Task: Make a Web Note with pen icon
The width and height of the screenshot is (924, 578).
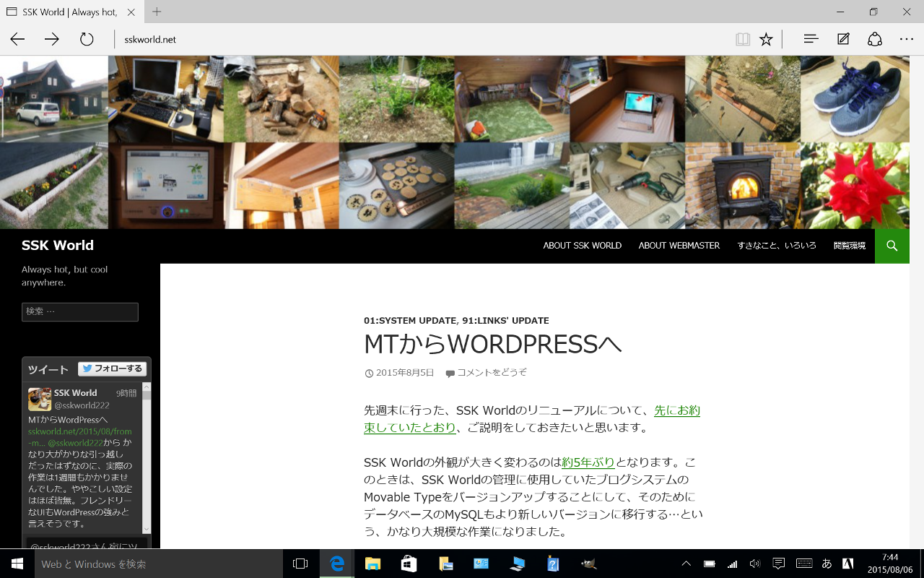Action: click(843, 39)
